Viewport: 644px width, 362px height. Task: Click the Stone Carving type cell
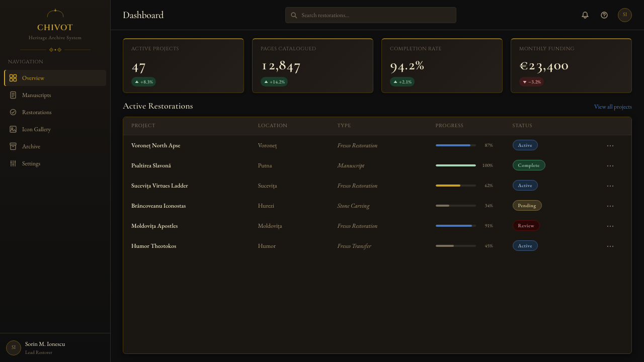353,206
